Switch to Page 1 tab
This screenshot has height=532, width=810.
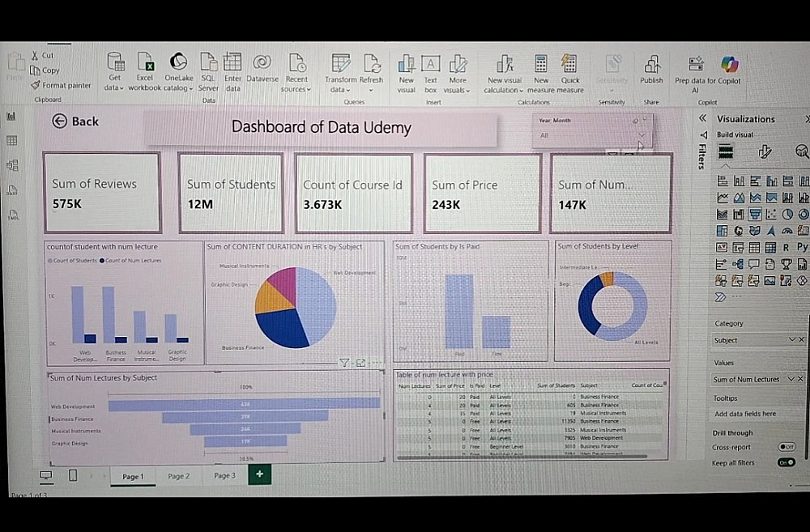tap(133, 476)
